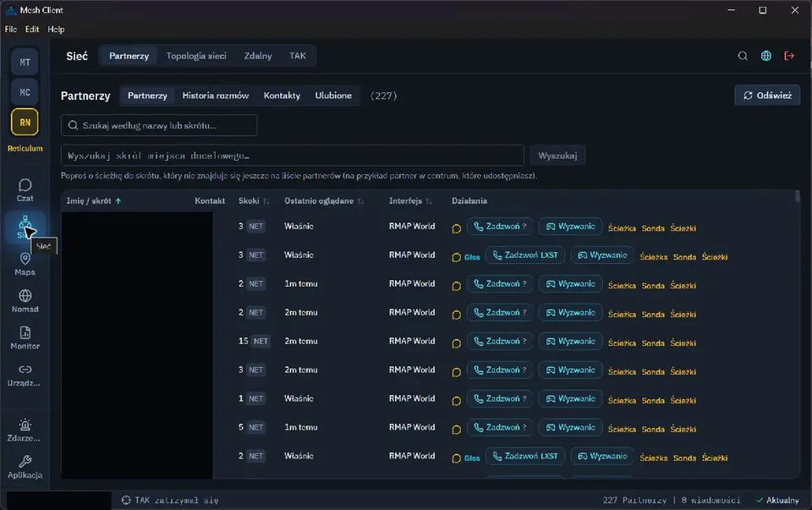Image resolution: width=812 pixels, height=510 pixels.
Task: Show the Historia rozmów tab
Action: [x=216, y=96]
